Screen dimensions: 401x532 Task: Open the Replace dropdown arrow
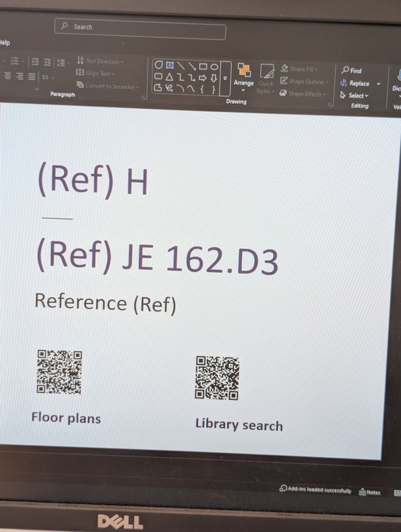[378, 84]
